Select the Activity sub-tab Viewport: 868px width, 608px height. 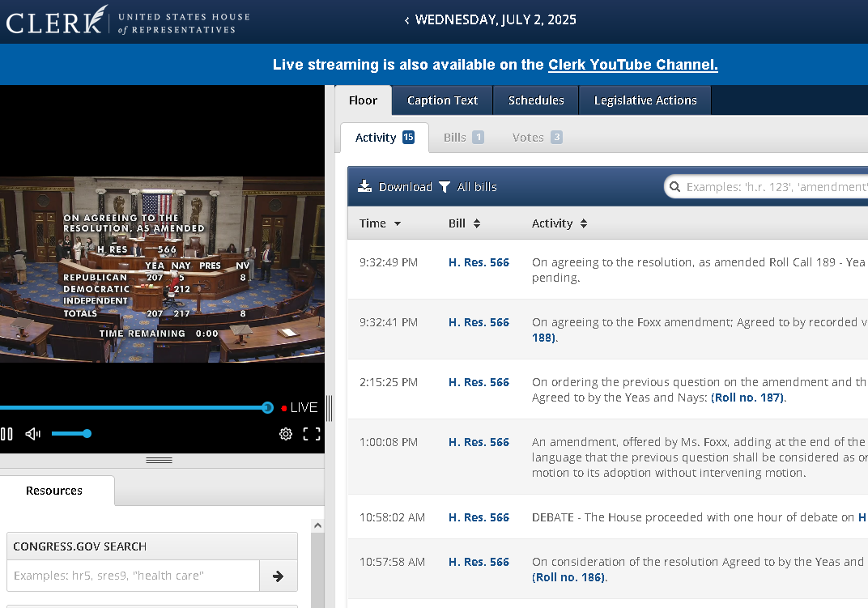pyautogui.click(x=385, y=138)
